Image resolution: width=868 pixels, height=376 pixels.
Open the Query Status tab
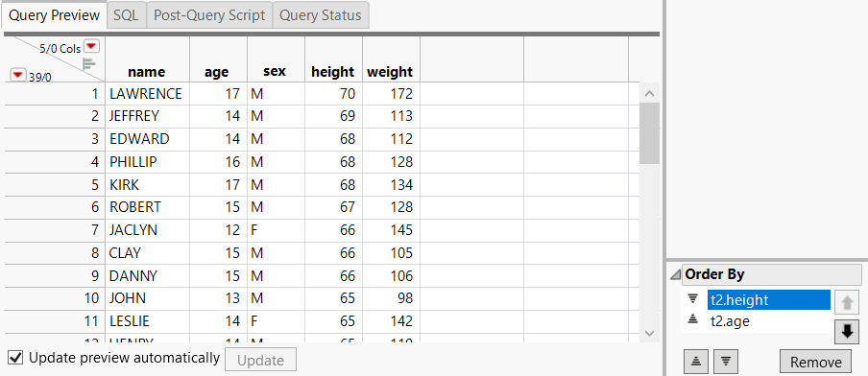(321, 15)
